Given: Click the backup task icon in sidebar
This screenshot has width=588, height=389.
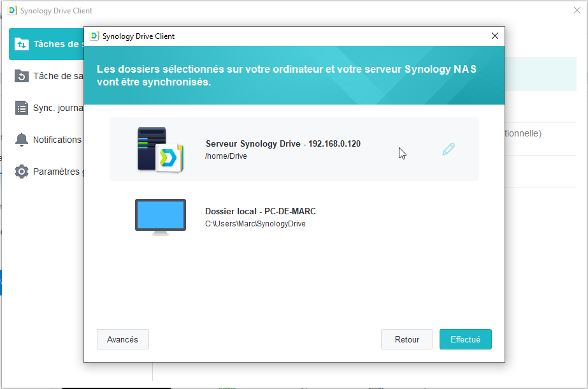Looking at the screenshot, I should click(x=22, y=76).
